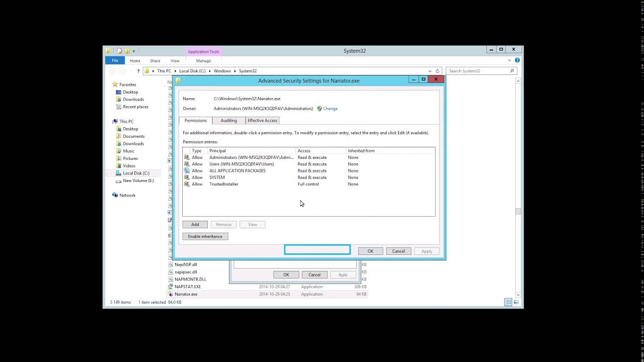Image resolution: width=644 pixels, height=362 pixels.
Task: Click the Administrators group icon in permission entries
Action: (187, 157)
